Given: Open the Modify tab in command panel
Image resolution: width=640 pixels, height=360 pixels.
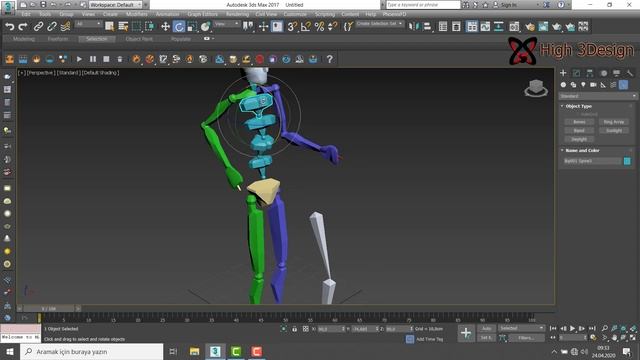Looking at the screenshot, I should pyautogui.click(x=576, y=73).
